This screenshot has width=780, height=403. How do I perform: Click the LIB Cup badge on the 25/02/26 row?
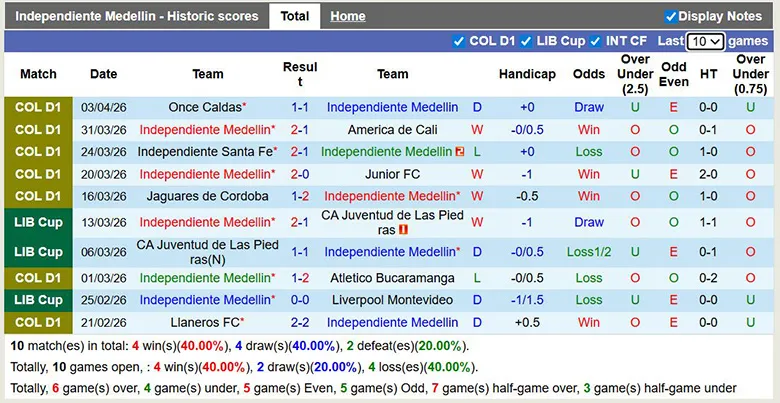tap(38, 300)
